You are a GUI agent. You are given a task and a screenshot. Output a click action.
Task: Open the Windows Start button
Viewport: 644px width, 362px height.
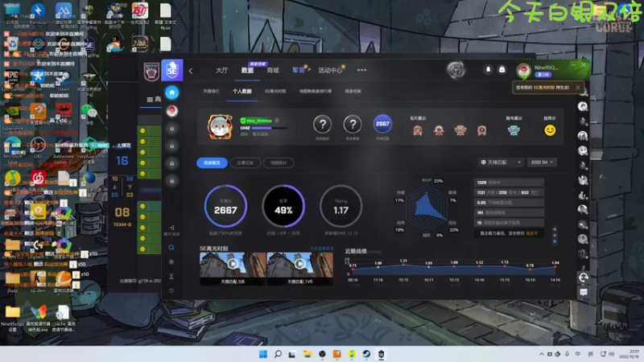click(x=263, y=354)
